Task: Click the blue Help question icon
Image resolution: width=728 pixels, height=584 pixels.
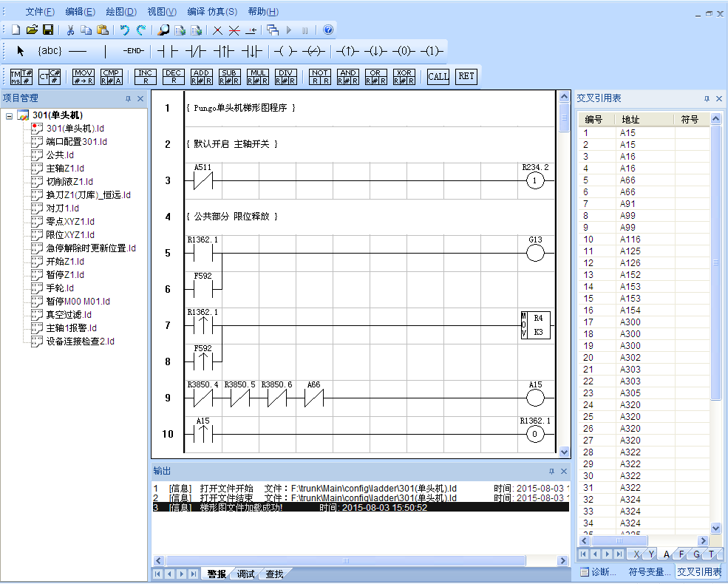Action: pyautogui.click(x=328, y=30)
